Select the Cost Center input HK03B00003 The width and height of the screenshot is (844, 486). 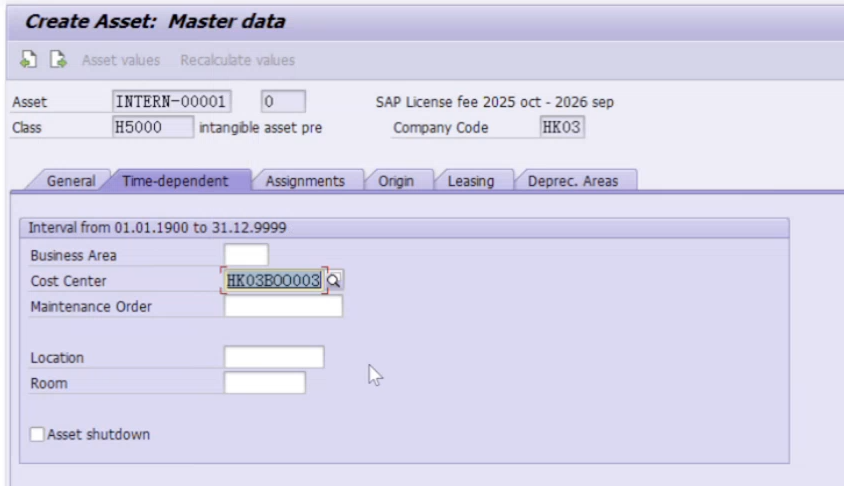tap(273, 281)
